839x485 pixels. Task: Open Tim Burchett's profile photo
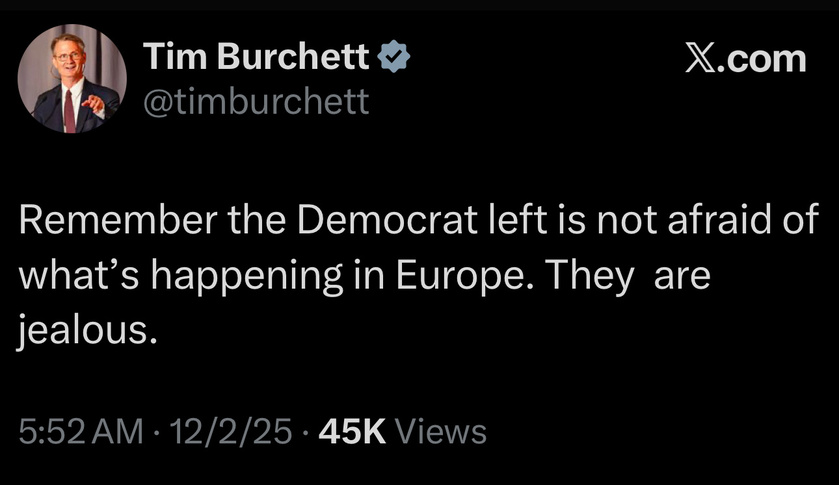[x=73, y=79]
